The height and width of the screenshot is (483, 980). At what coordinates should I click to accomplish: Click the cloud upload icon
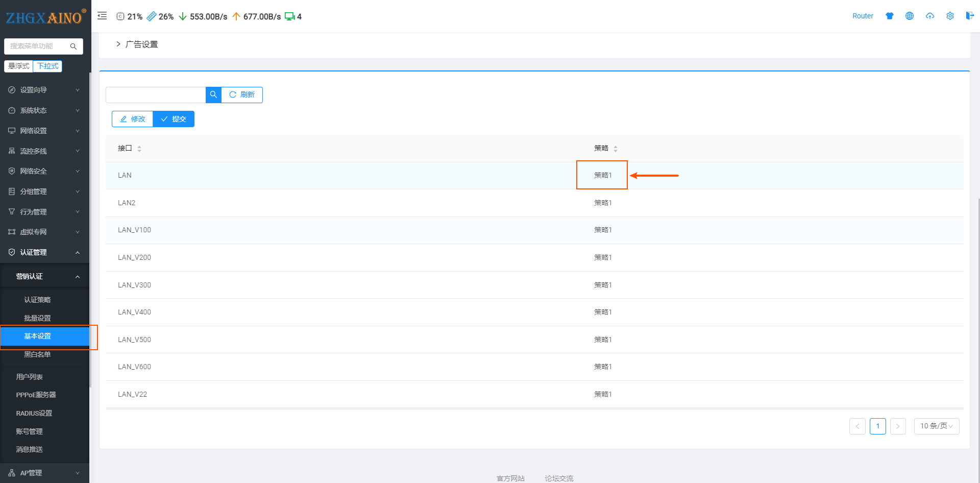tap(930, 16)
